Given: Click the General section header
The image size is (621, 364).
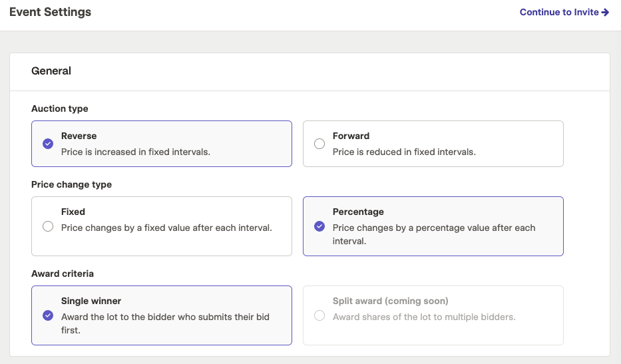Looking at the screenshot, I should (x=51, y=71).
